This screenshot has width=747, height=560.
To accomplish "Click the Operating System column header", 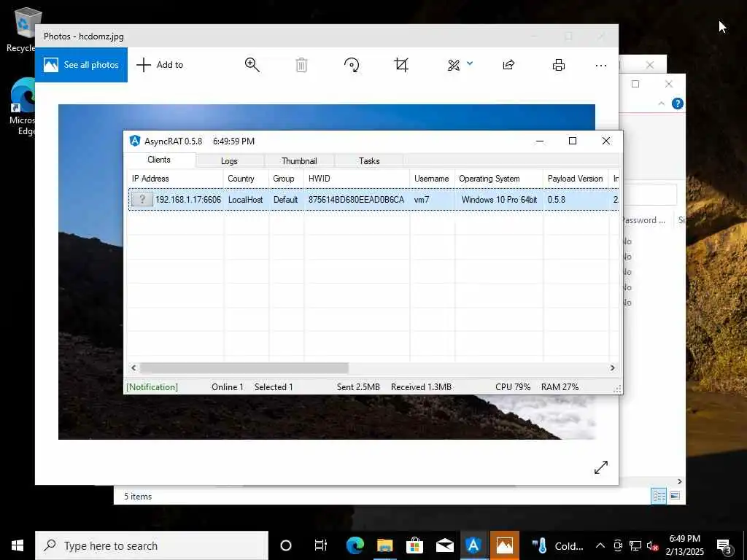I will [x=499, y=179].
